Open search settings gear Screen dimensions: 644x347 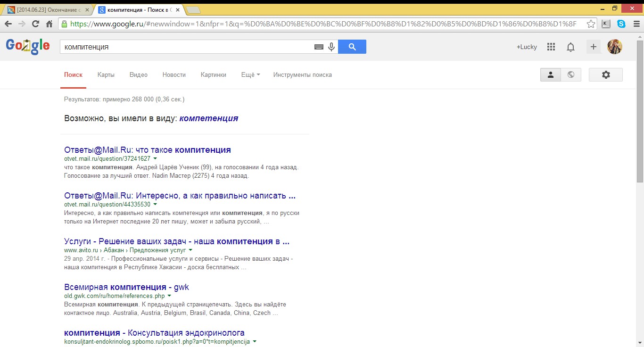pos(606,74)
